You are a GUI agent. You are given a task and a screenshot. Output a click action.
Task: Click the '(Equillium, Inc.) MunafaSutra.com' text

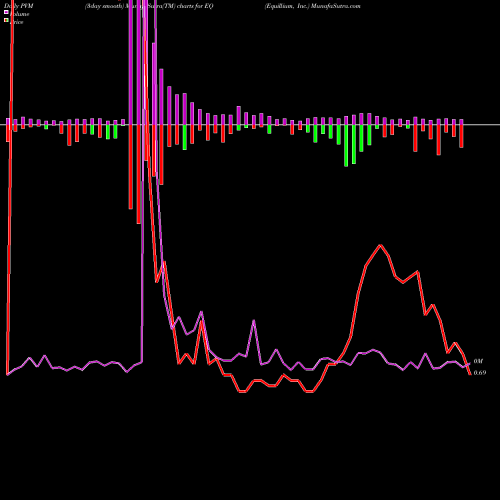(313, 6)
